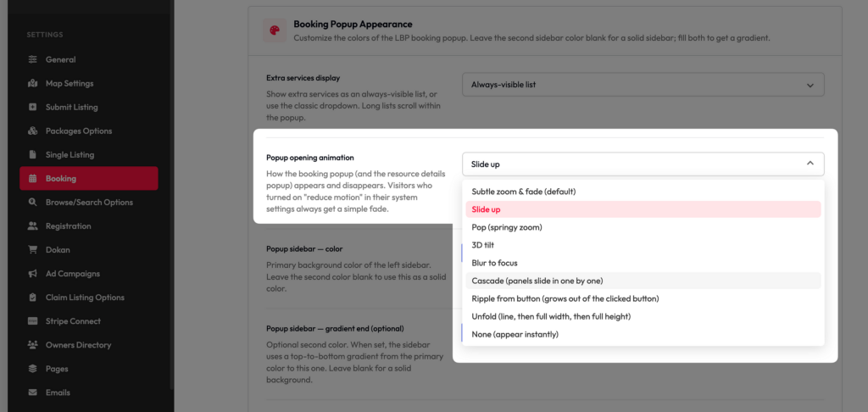This screenshot has width=868, height=412.
Task: Click the Claim Listing clipboard icon
Action: [x=33, y=298]
